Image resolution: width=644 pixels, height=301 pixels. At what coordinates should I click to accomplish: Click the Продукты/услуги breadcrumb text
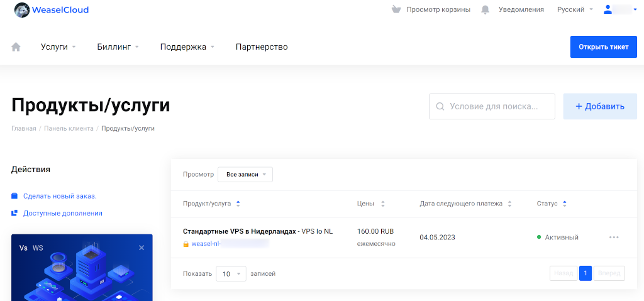(128, 129)
